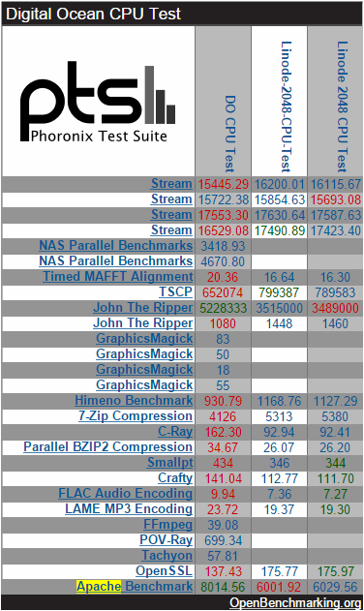The image size is (364, 611).
Task: Open NAS Parallel Benchmarks link beside 4670.80
Action: (x=116, y=261)
